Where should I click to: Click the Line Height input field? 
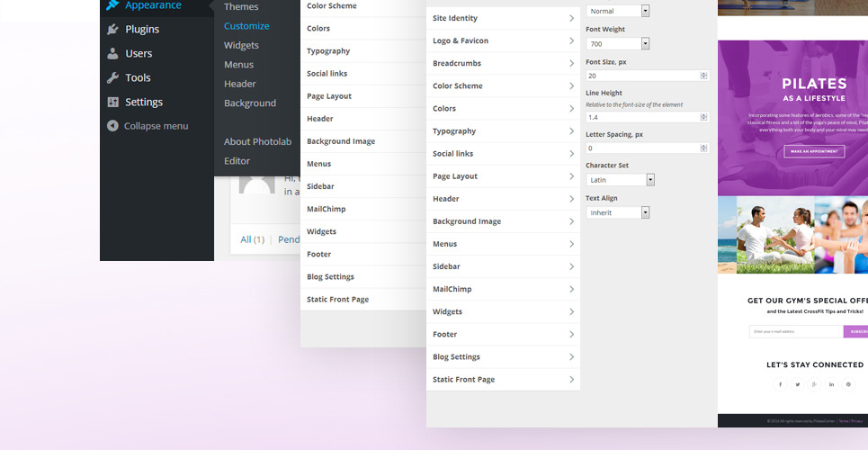pos(642,117)
